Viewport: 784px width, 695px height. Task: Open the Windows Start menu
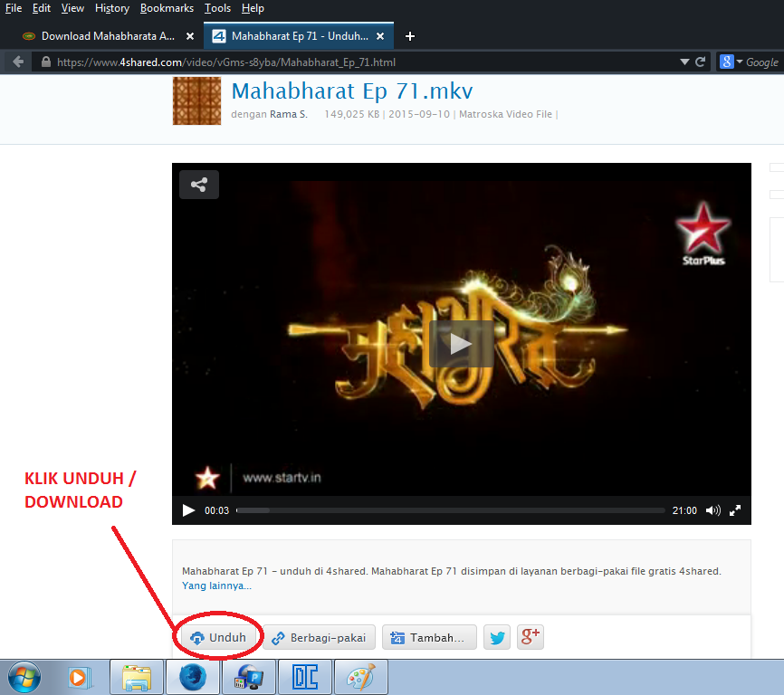(24, 678)
